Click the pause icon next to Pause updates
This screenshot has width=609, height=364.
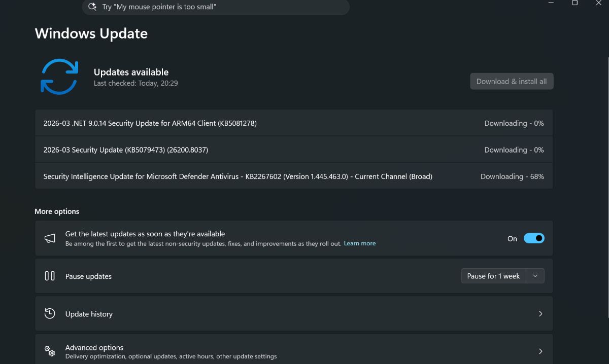pyautogui.click(x=50, y=276)
